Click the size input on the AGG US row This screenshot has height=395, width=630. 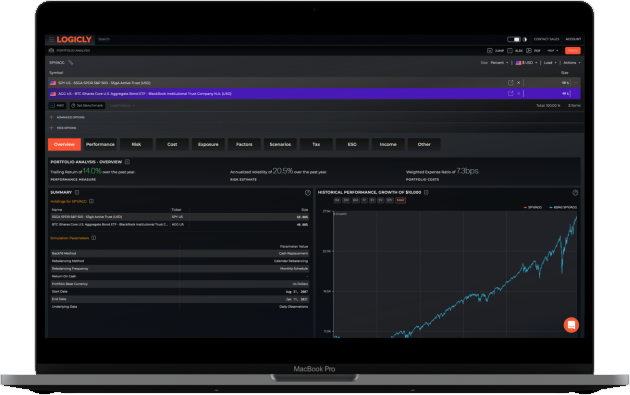point(547,94)
